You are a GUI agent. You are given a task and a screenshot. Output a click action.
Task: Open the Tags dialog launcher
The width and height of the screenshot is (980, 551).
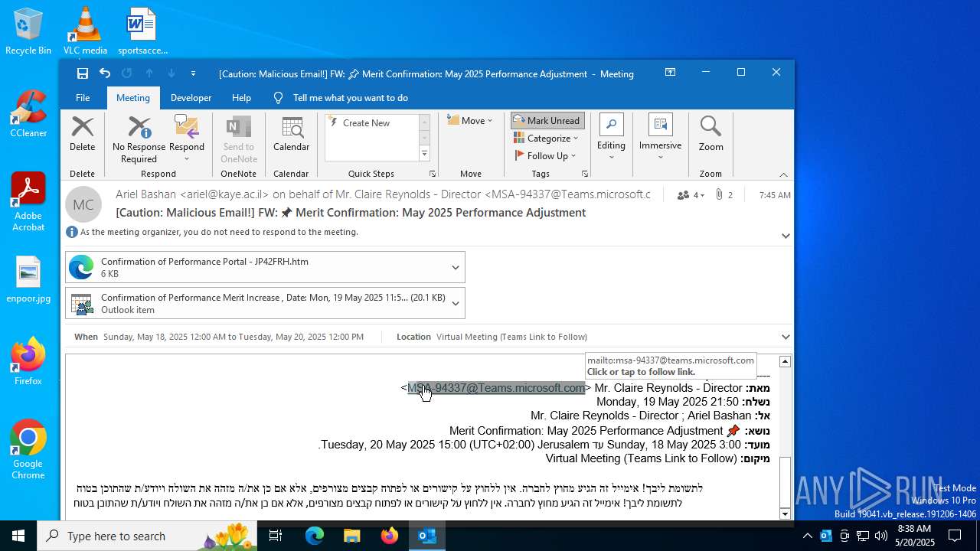(x=585, y=174)
